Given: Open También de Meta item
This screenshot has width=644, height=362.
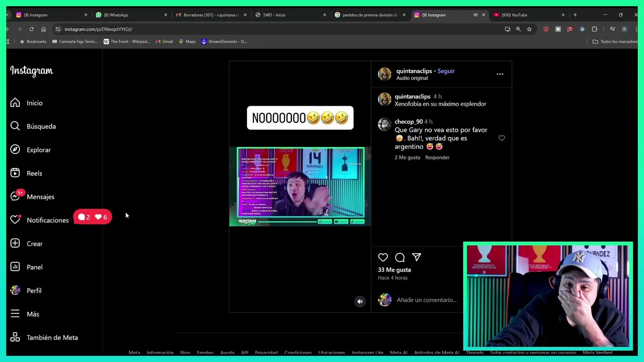Looking at the screenshot, I should [44, 337].
